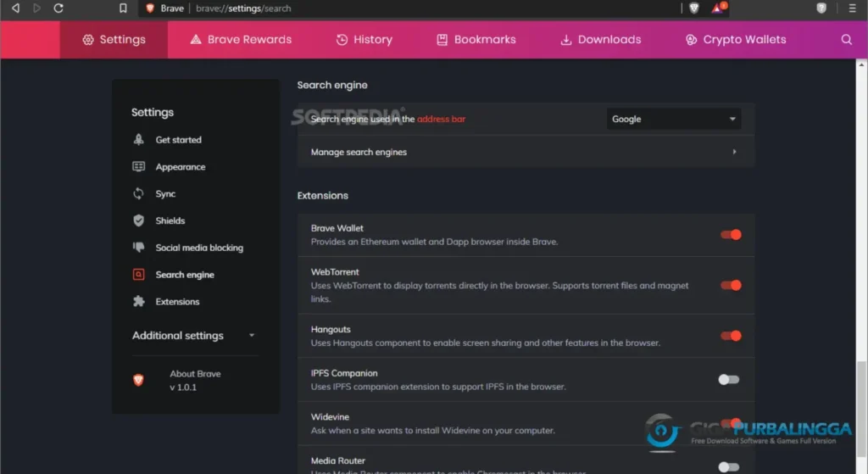
Task: Open the Brave Rewards triangle icon with badge
Action: [718, 8]
